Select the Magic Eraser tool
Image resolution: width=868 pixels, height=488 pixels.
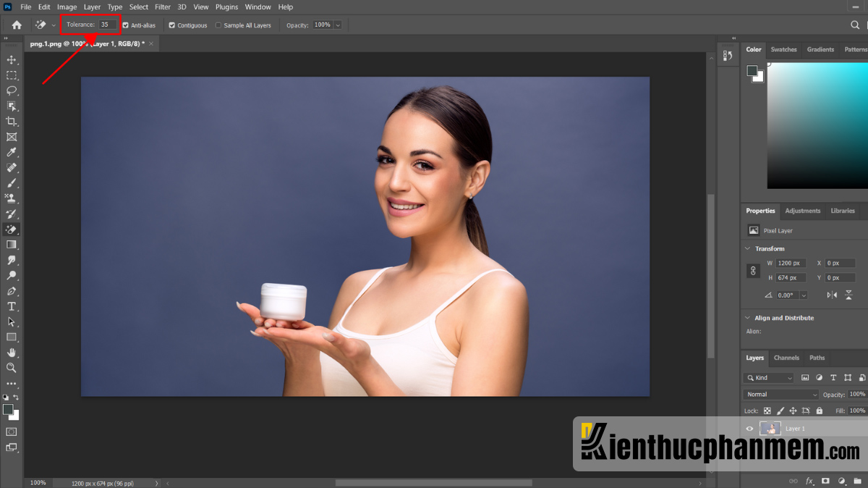(x=12, y=230)
